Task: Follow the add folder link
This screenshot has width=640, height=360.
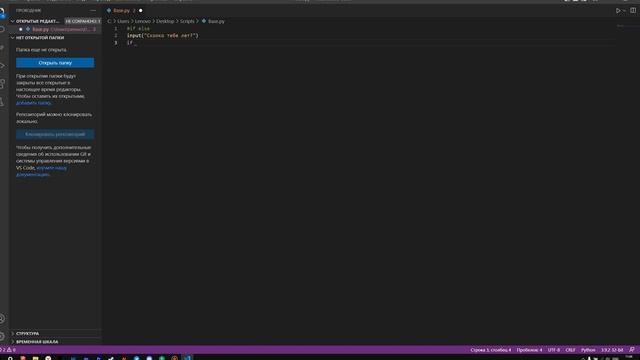Action: tap(33, 103)
